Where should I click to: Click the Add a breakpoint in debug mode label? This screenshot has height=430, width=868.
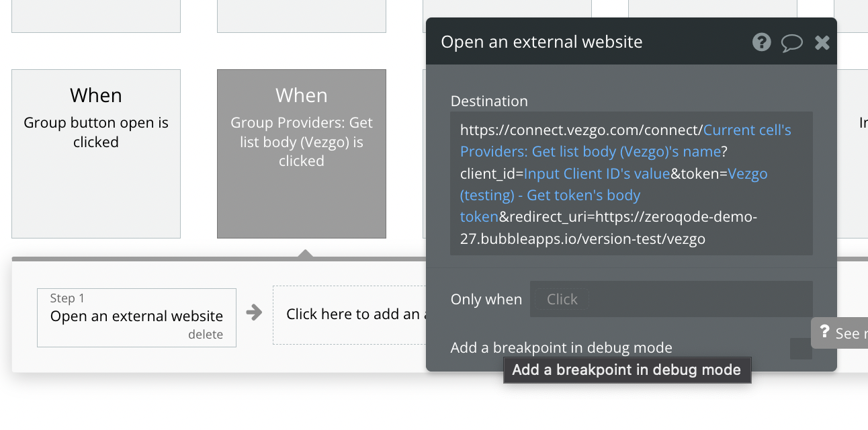tap(561, 348)
